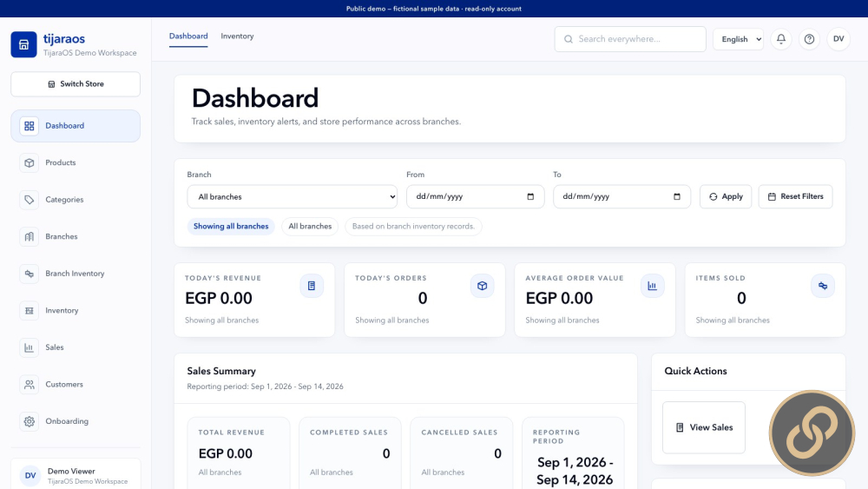Screen dimensions: 868x489
Task: Click the Onboarding gear icon
Action: 30,421
